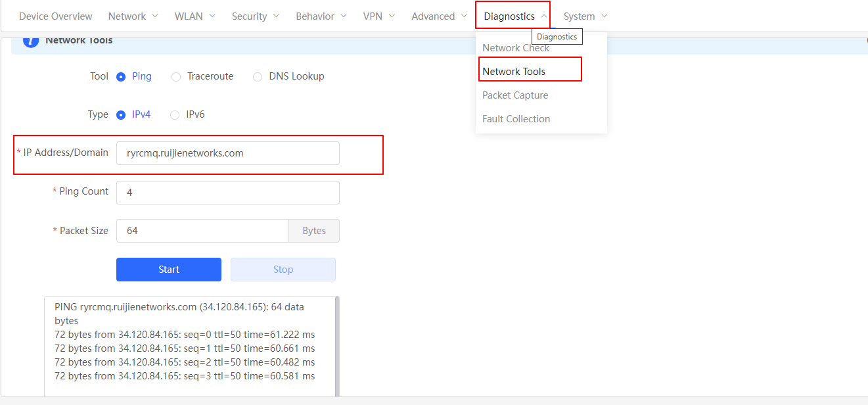Select the IPv6 type radio button
The image size is (868, 405).
tap(175, 115)
